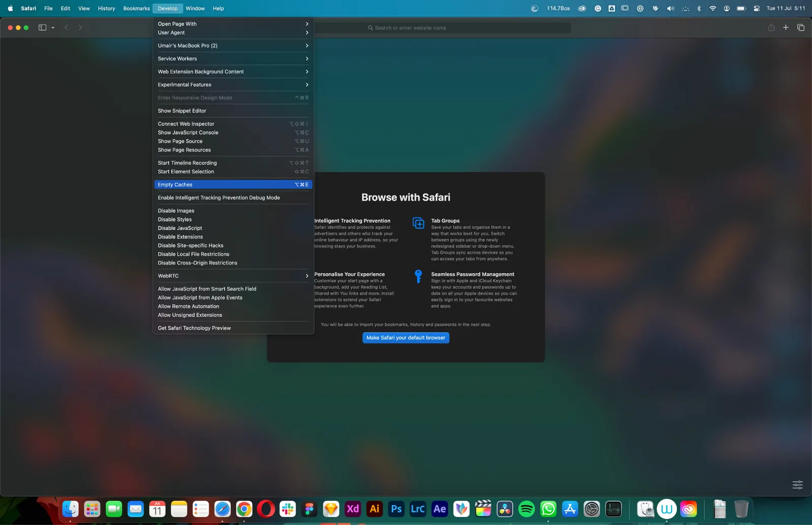Select Connect Web Inspector
The width and height of the screenshot is (812, 525).
click(233, 124)
